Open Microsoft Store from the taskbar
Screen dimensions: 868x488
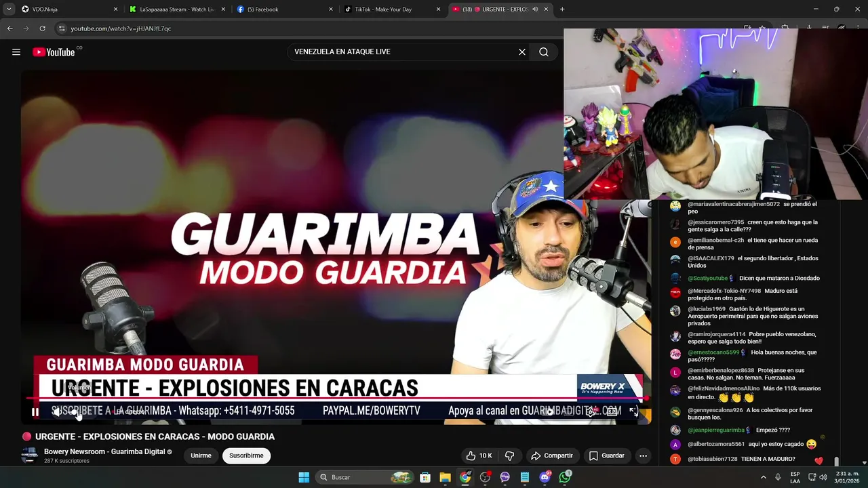click(425, 477)
